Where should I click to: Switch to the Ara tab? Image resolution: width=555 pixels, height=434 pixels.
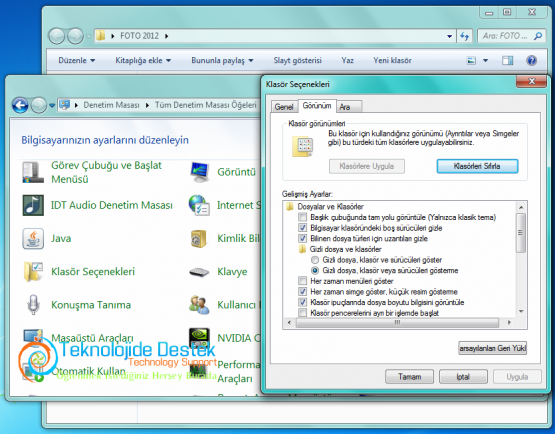(x=349, y=107)
